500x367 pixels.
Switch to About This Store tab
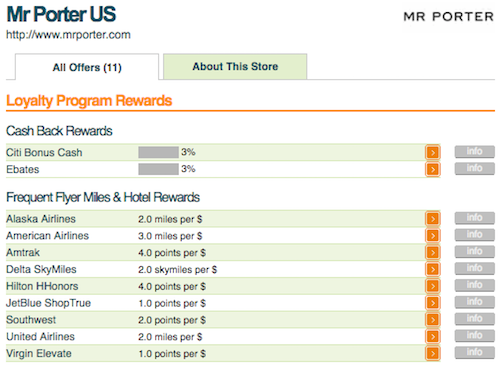pyautogui.click(x=235, y=67)
